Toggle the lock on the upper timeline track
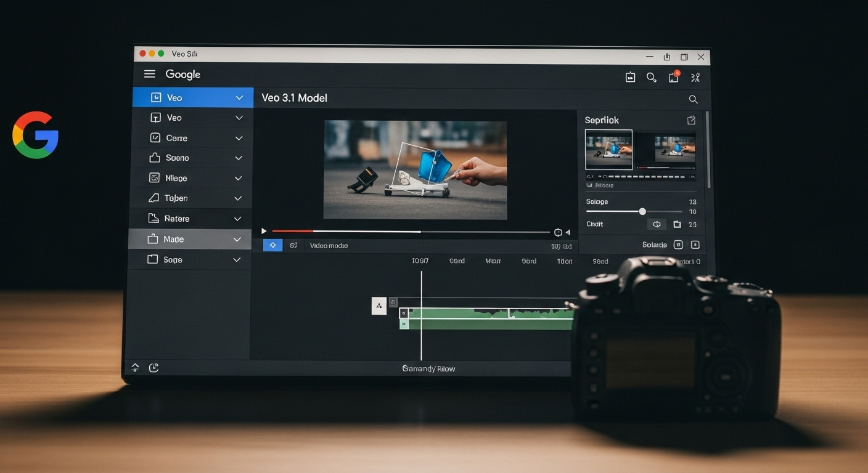This screenshot has height=473, width=868. (393, 302)
